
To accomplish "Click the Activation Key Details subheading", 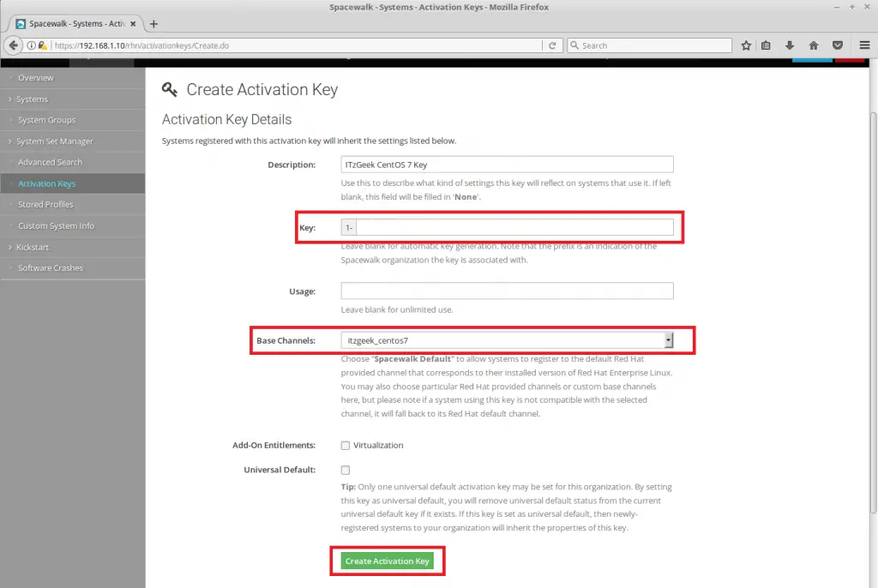I will [x=226, y=119].
